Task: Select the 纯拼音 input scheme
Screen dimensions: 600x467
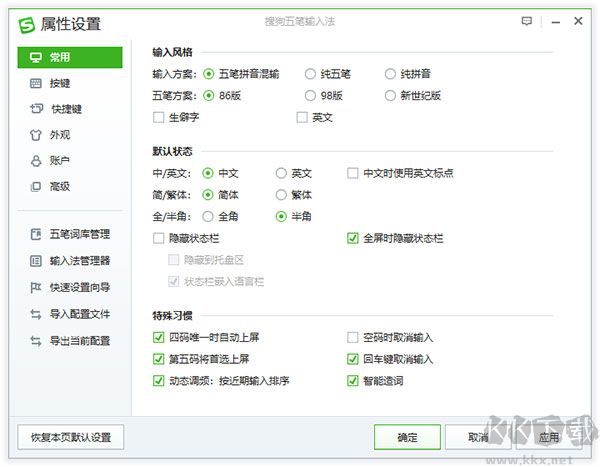Action: coord(390,74)
